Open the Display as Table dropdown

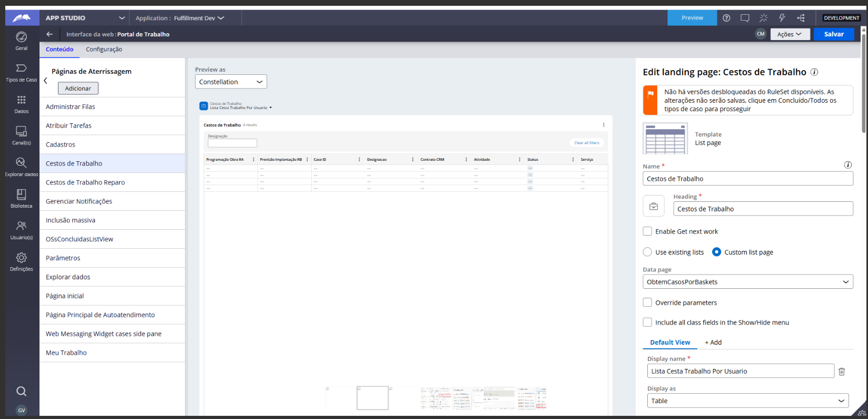click(747, 401)
